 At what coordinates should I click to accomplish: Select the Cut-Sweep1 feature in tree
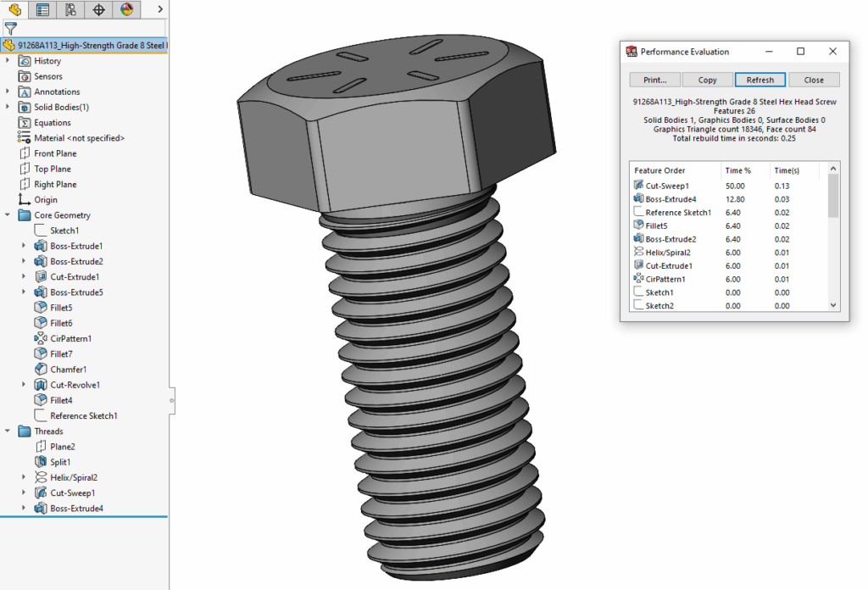[72, 493]
